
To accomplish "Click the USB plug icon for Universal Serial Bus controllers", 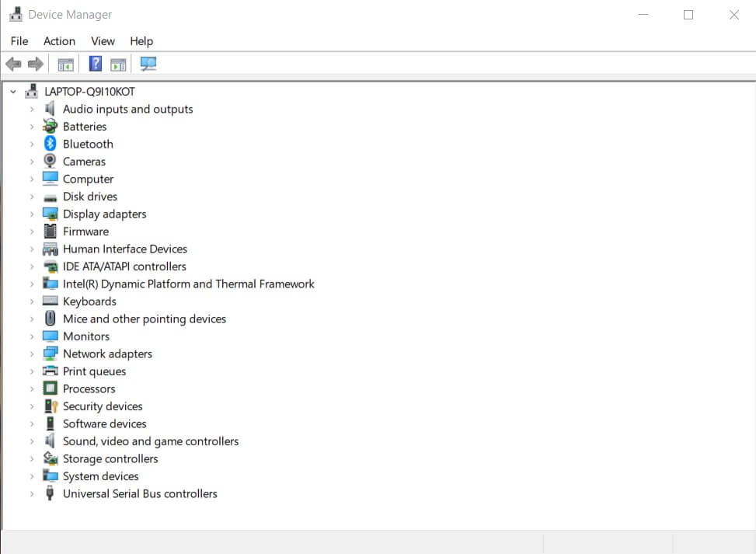I will pyautogui.click(x=50, y=493).
